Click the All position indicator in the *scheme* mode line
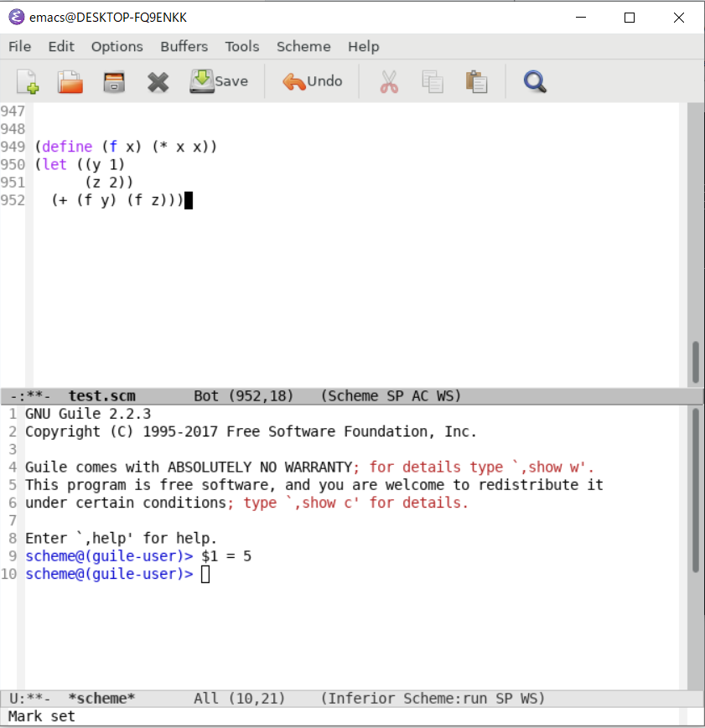 [x=206, y=699]
